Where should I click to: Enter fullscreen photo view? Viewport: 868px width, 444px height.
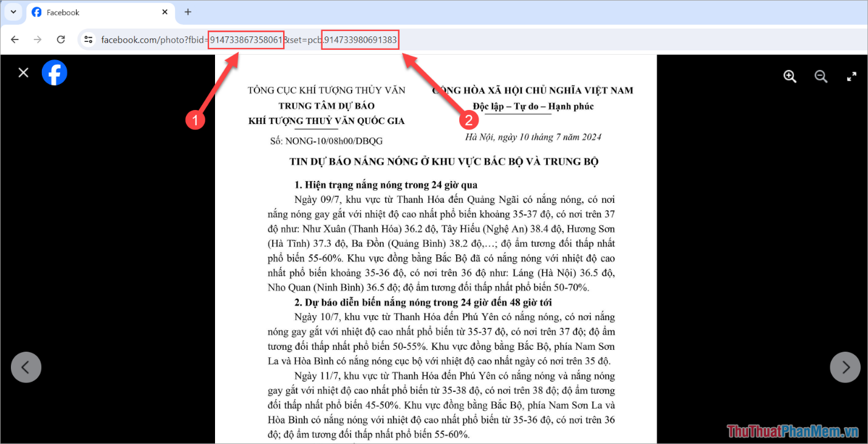tap(852, 77)
